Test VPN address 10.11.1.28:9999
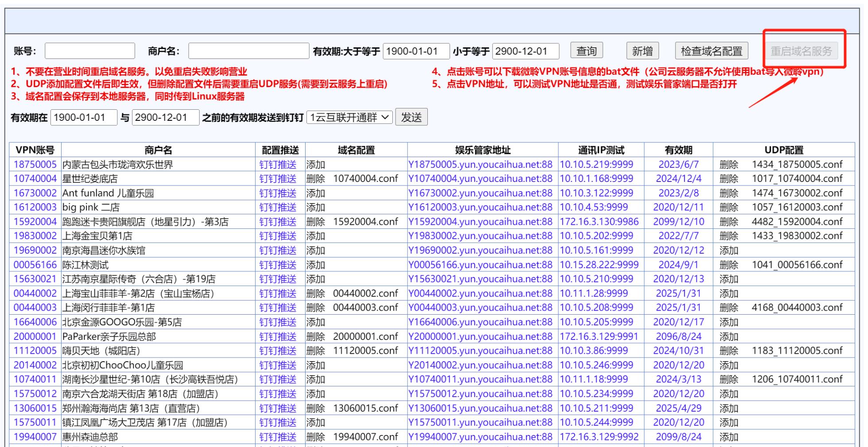 [594, 293]
